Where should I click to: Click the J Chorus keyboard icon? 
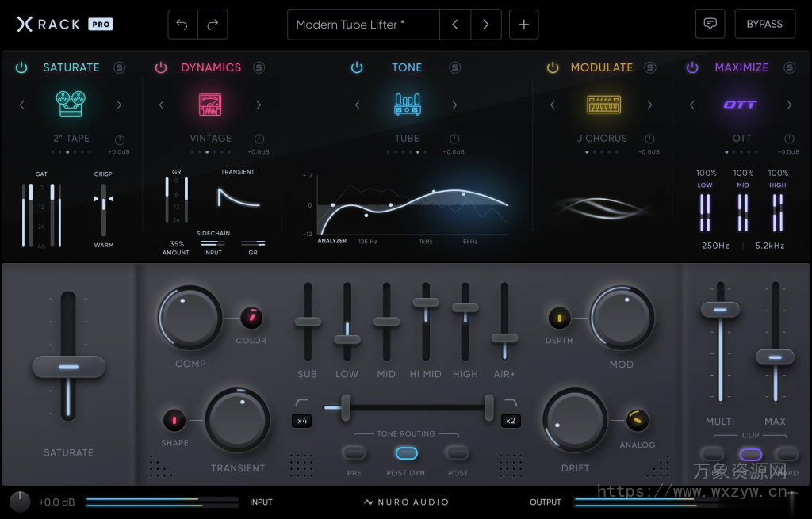[602, 104]
